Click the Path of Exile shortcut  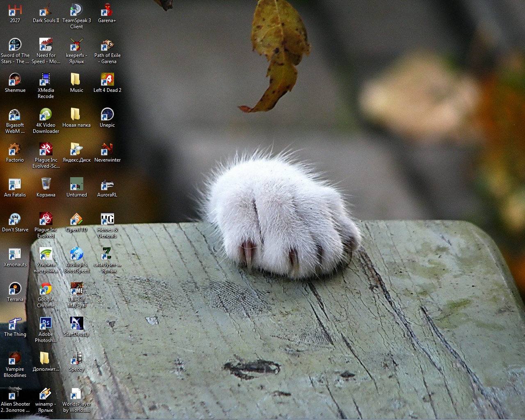(107, 45)
